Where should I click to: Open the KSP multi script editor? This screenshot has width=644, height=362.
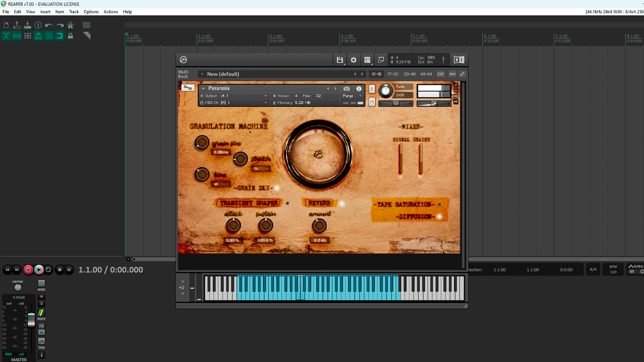pyautogui.click(x=441, y=74)
